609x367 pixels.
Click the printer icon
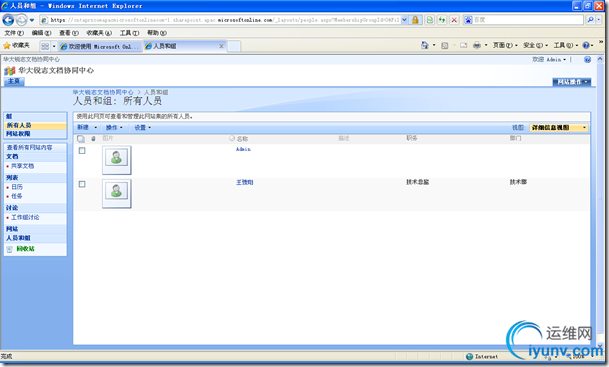[477, 46]
